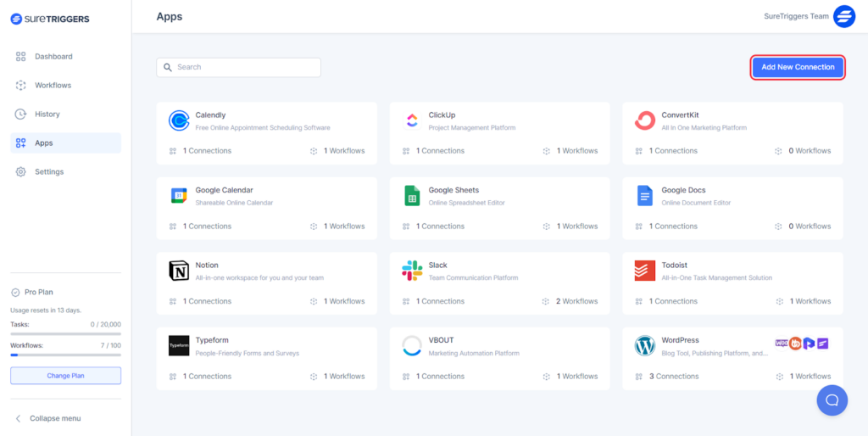Screen dimensions: 868x436
Task: Click the Search apps input field
Action: click(239, 67)
